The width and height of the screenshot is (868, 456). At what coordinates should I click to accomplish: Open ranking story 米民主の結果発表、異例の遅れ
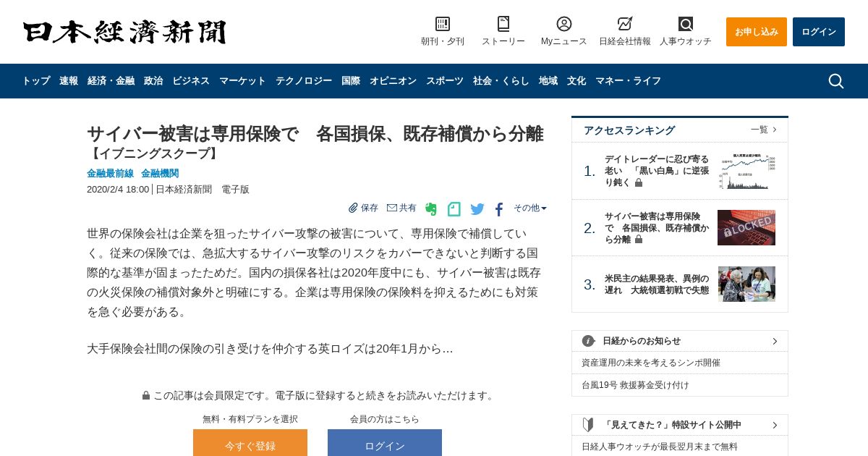[657, 284]
